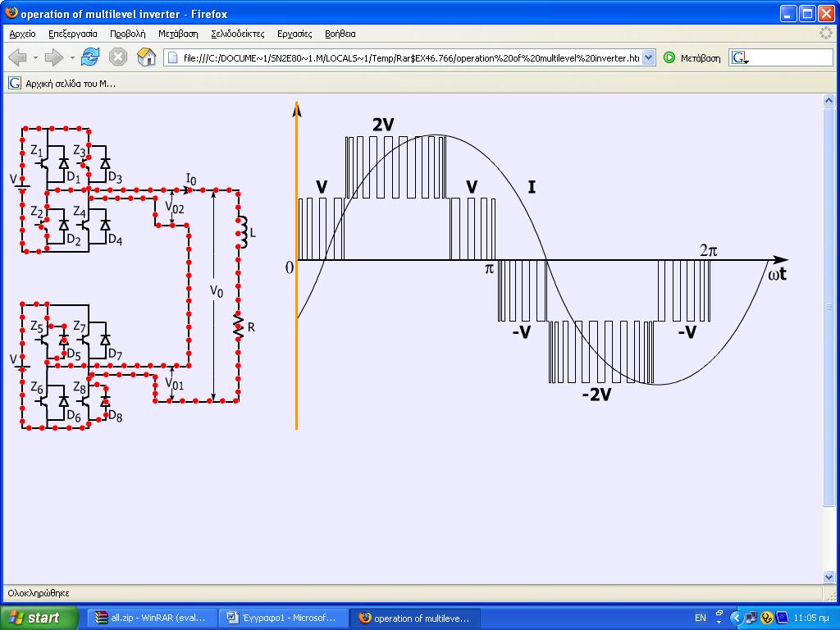This screenshot has height=630, width=840.
Task: Click the resistor R symbol in circuit
Action: click(x=239, y=326)
